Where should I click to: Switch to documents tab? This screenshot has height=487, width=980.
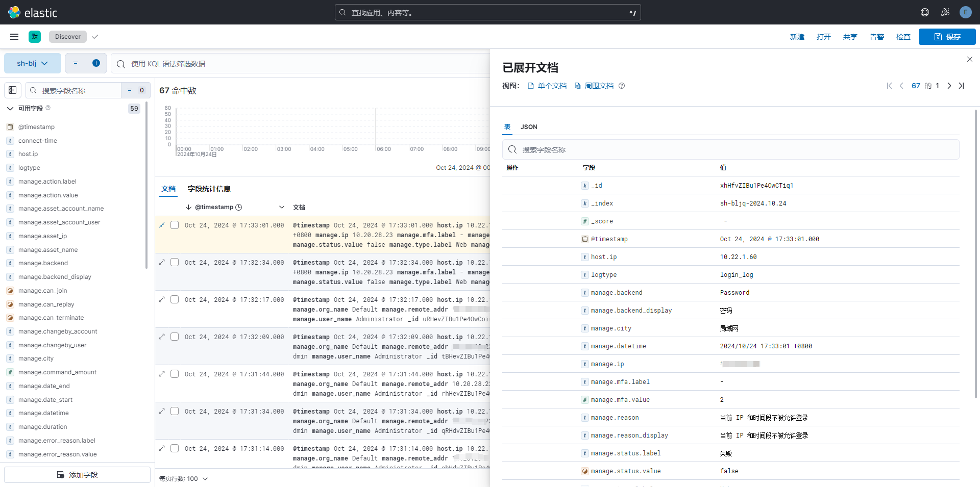(168, 189)
